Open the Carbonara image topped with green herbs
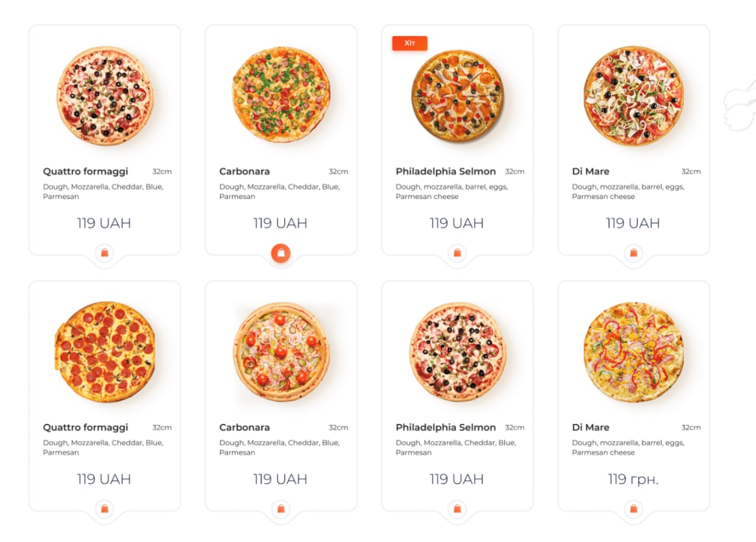The height and width of the screenshot is (542, 756). 281,95
